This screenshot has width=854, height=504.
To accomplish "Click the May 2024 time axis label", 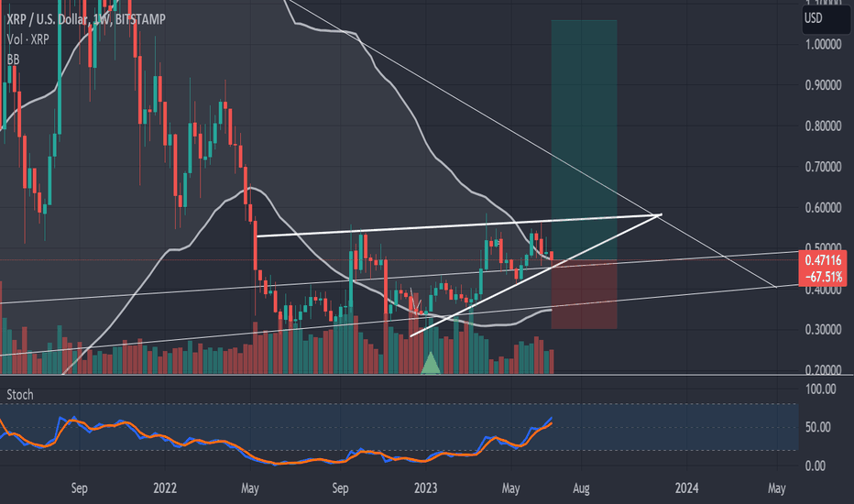I will 777,488.
